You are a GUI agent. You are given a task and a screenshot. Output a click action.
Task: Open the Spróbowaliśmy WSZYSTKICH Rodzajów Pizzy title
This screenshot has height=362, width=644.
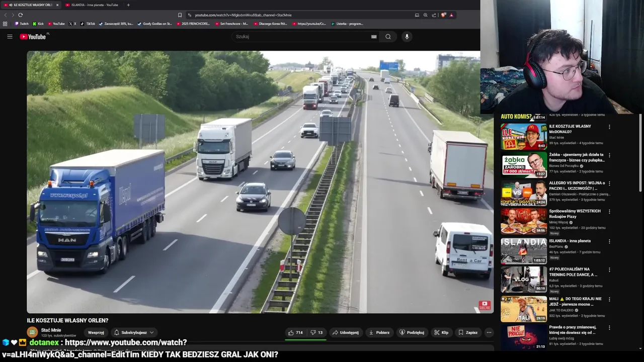575,214
